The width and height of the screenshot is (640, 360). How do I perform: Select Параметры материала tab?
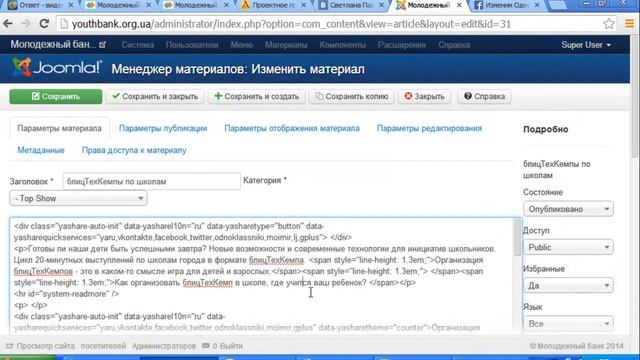59,128
